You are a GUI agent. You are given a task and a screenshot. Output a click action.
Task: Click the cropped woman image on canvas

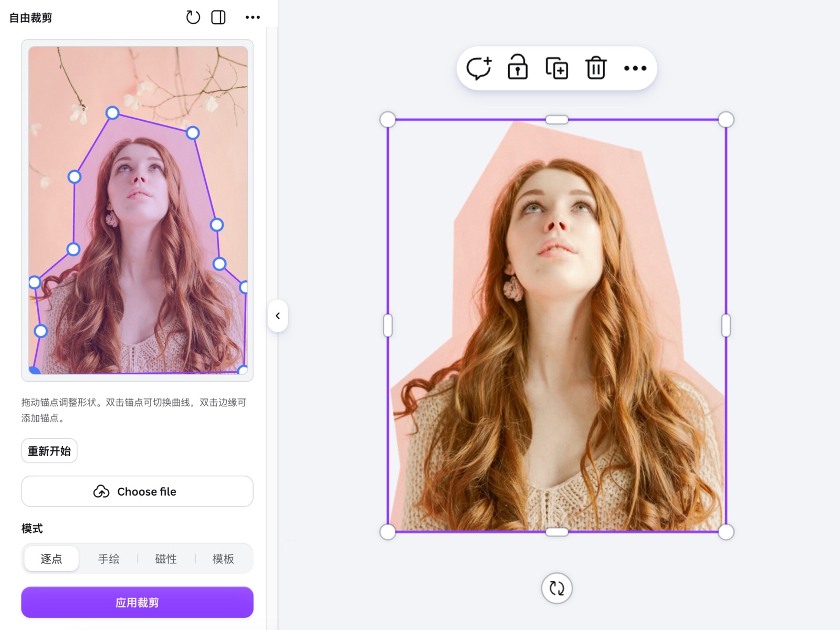[556, 325]
